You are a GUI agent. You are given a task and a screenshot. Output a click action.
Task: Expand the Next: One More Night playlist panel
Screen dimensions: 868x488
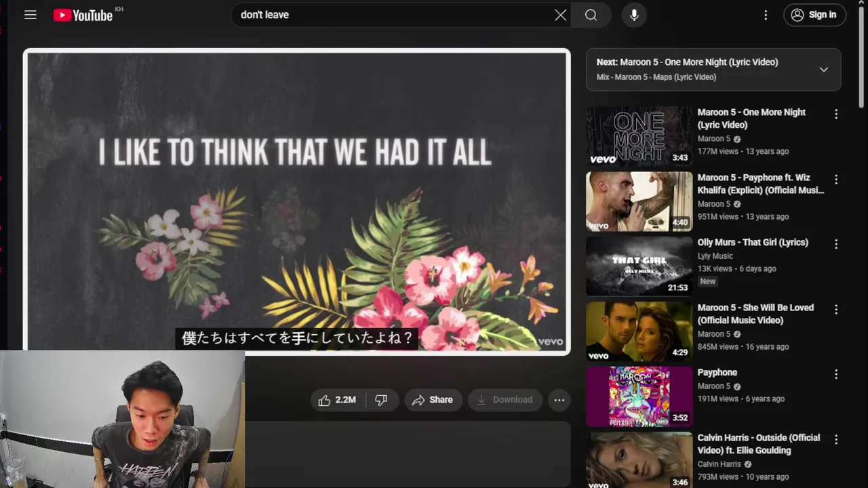[823, 69]
